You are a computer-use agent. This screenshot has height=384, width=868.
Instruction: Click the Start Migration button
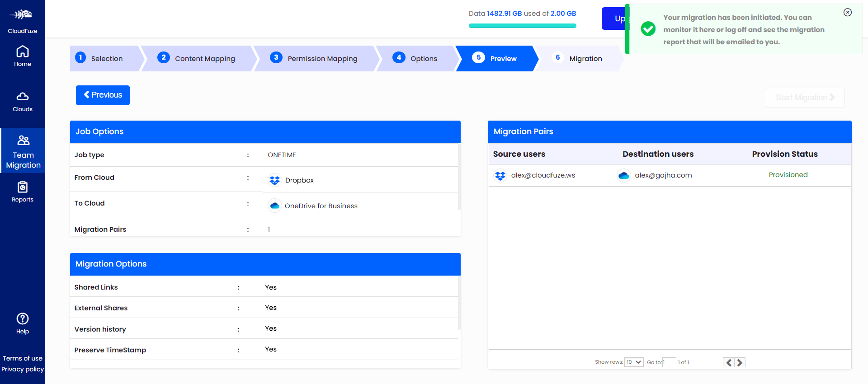pos(805,98)
